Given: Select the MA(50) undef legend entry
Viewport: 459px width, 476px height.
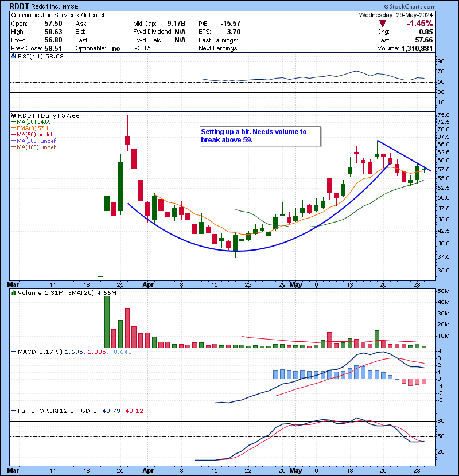Looking at the screenshot, I should [32, 134].
